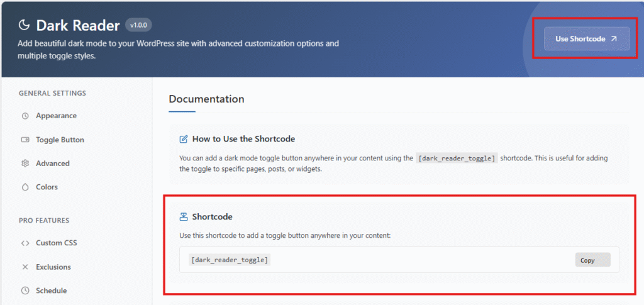Open the Colors settings

[47, 187]
